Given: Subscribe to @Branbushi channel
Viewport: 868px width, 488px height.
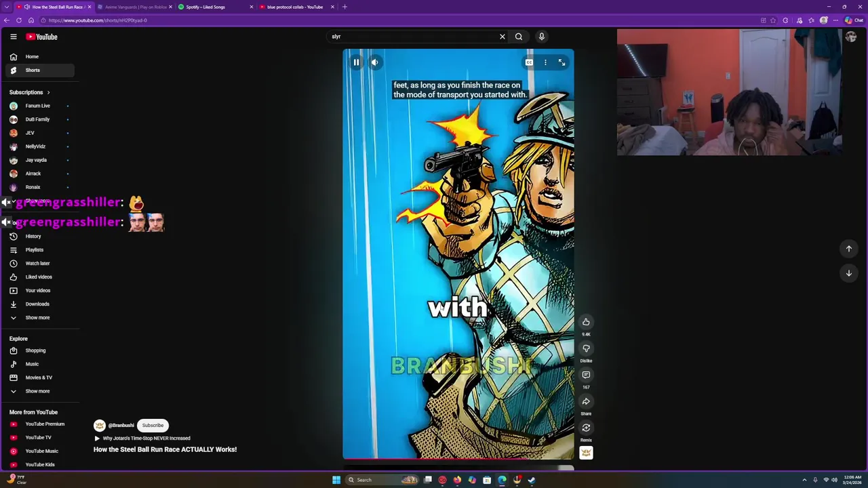Looking at the screenshot, I should point(153,426).
